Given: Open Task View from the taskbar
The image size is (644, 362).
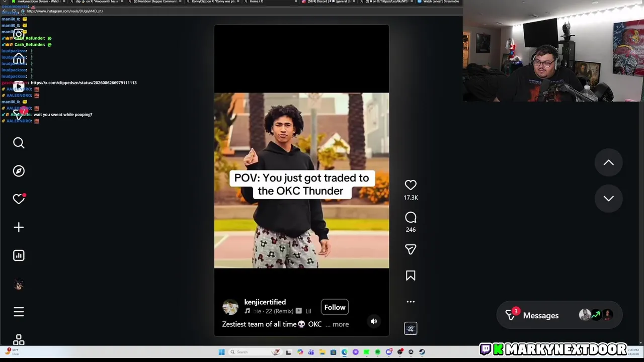Looking at the screenshot, I should (x=288, y=352).
